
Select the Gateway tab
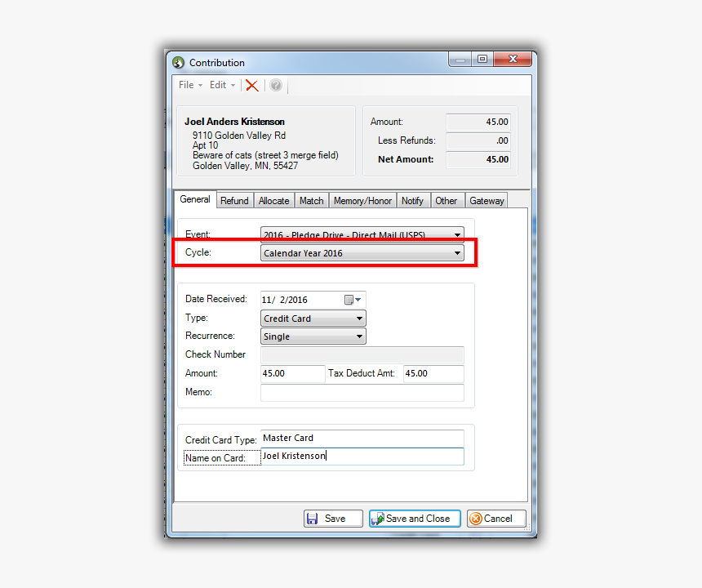(x=487, y=201)
